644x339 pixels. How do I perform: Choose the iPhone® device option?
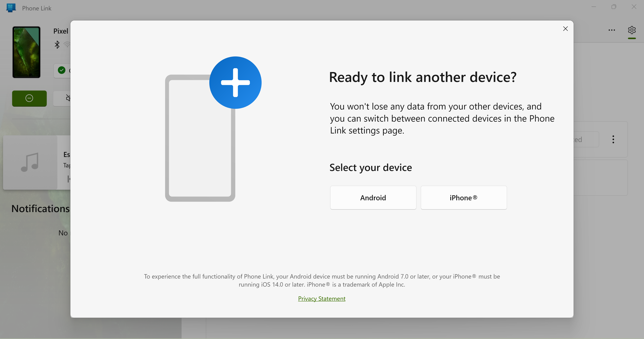click(x=464, y=198)
